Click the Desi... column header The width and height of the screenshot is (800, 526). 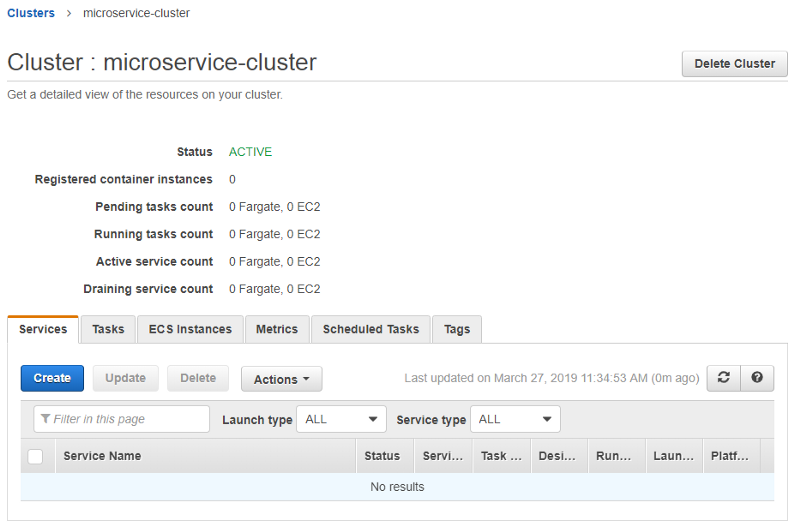pos(560,456)
